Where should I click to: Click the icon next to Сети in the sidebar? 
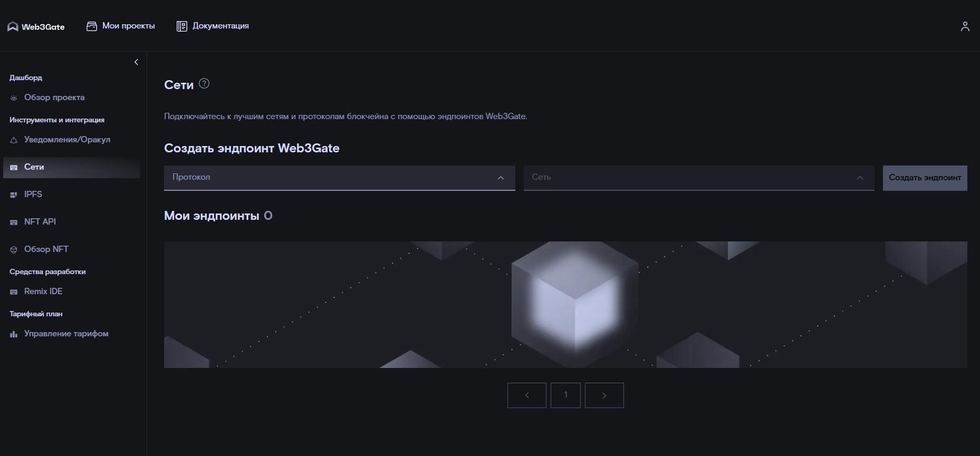[x=14, y=168]
